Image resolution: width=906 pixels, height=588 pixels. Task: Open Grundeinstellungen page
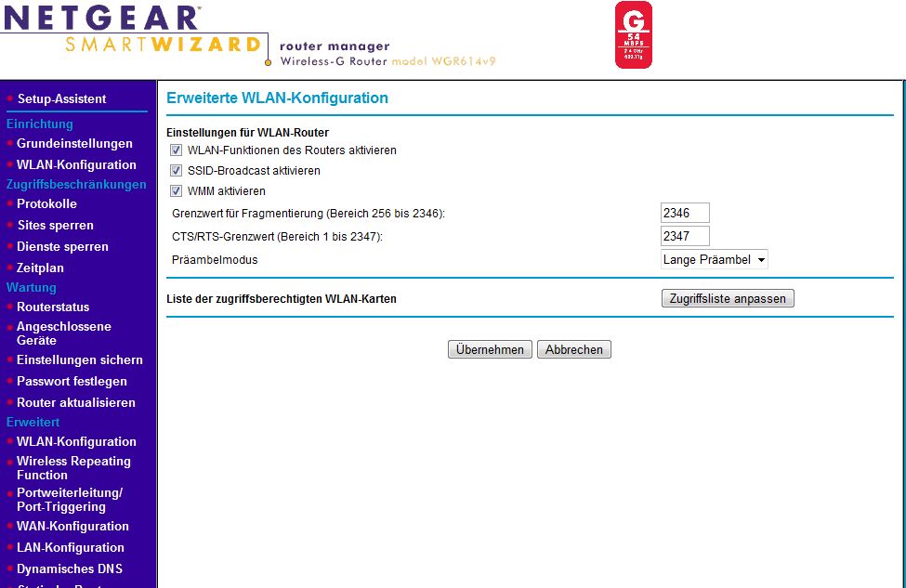74,143
